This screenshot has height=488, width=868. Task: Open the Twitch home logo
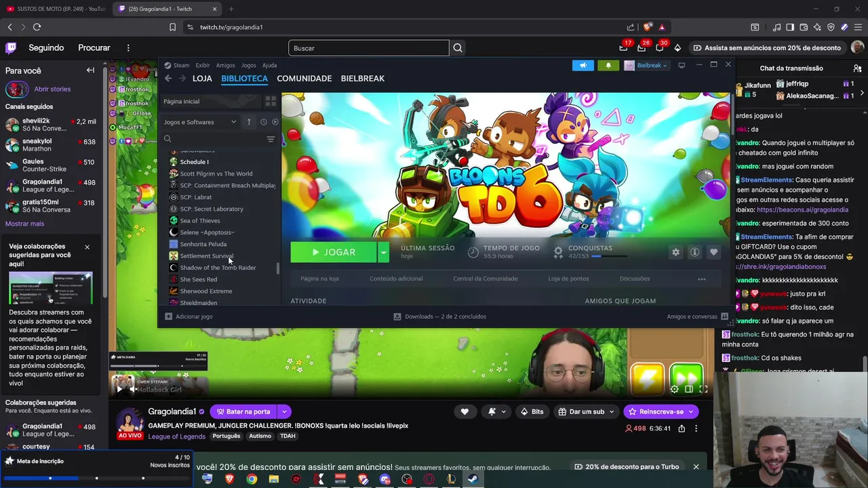(11, 47)
